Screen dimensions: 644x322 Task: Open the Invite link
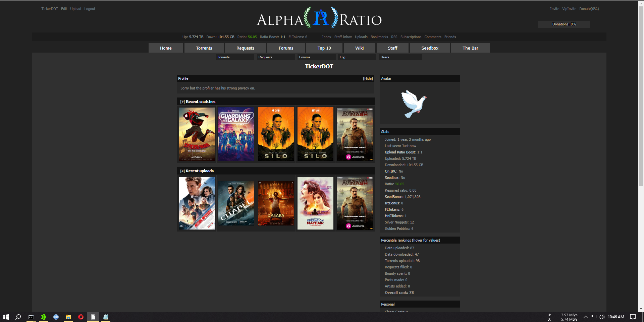[x=554, y=9]
